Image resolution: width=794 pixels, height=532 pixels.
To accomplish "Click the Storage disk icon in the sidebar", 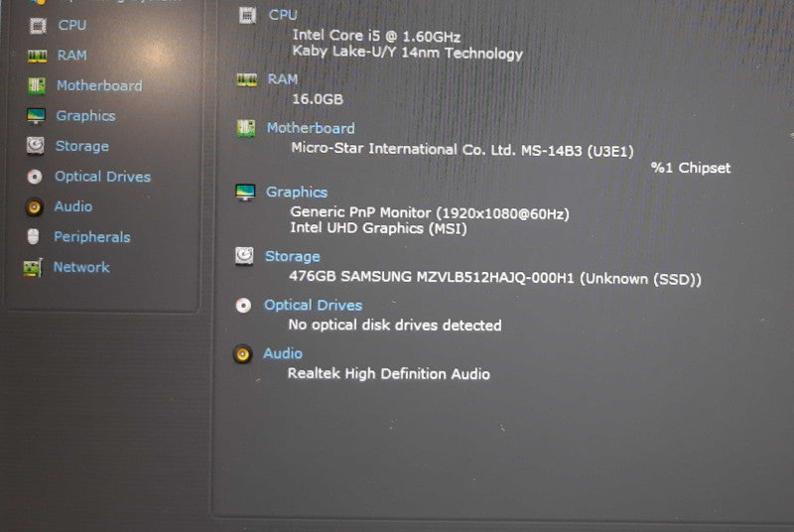I will click(x=35, y=146).
